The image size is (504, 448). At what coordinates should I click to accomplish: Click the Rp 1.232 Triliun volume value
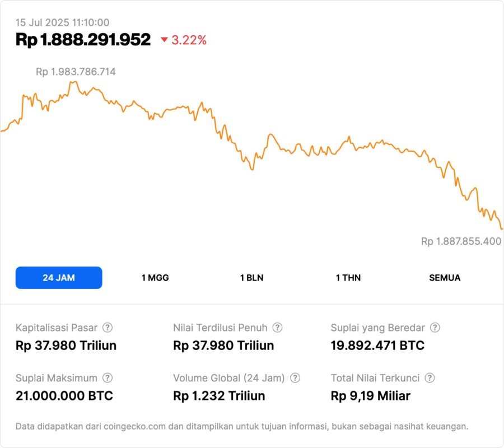point(220,396)
